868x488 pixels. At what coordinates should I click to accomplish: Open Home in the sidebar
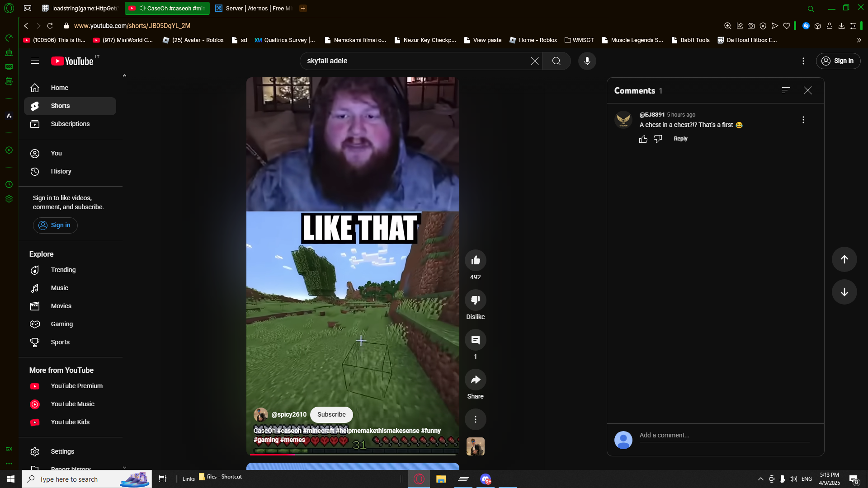pos(70,88)
